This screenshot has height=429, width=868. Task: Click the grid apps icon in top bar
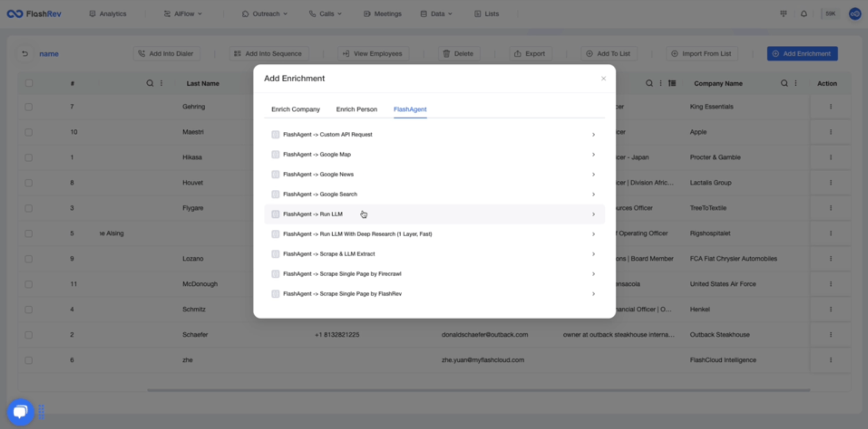click(784, 14)
